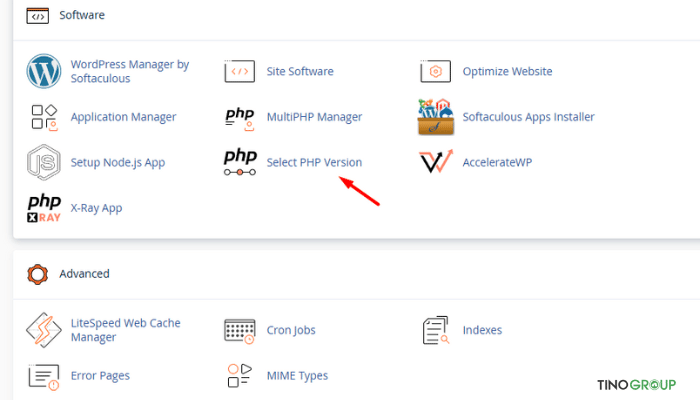
Task: Click the Application Manager shapes icon
Action: [44, 117]
